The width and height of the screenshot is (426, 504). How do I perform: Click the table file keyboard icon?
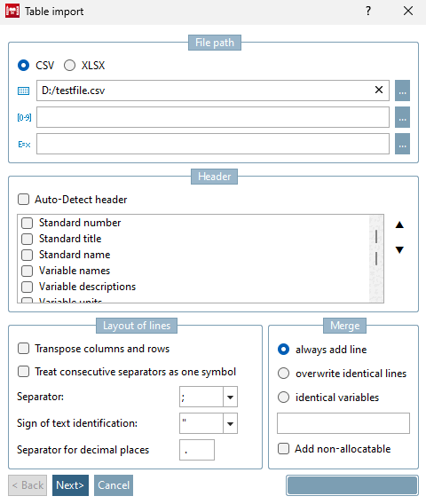[23, 91]
